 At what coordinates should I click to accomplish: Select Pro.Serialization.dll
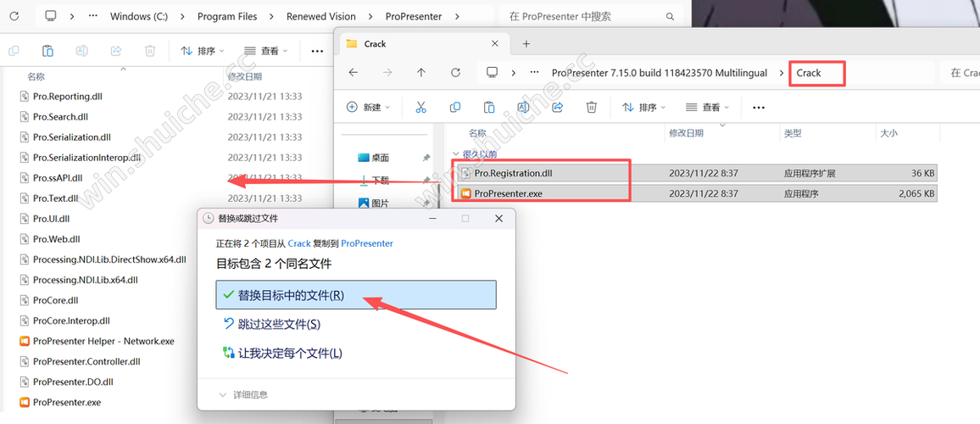(x=72, y=137)
